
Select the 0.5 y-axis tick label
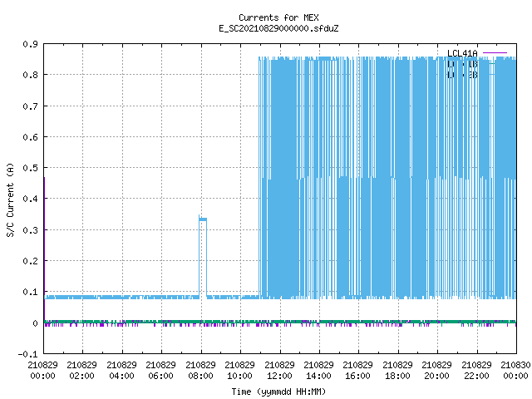pos(30,168)
